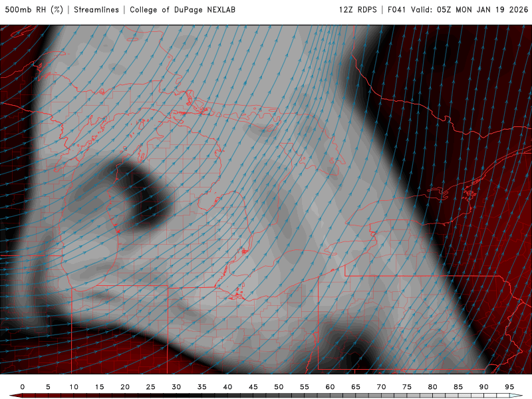Click the colorbar label "70"

pyautogui.click(x=381, y=387)
